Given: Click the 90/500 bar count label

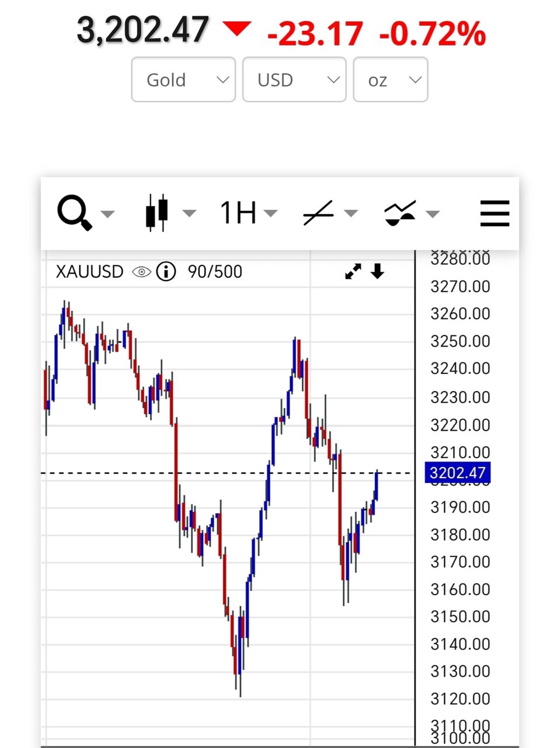Looking at the screenshot, I should [215, 272].
